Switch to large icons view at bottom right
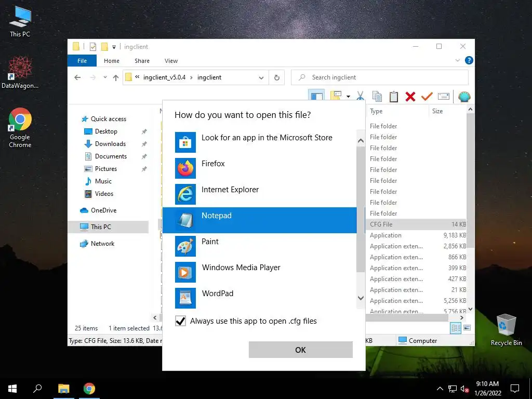Screen dimensions: 532x399 pyautogui.click(x=467, y=328)
